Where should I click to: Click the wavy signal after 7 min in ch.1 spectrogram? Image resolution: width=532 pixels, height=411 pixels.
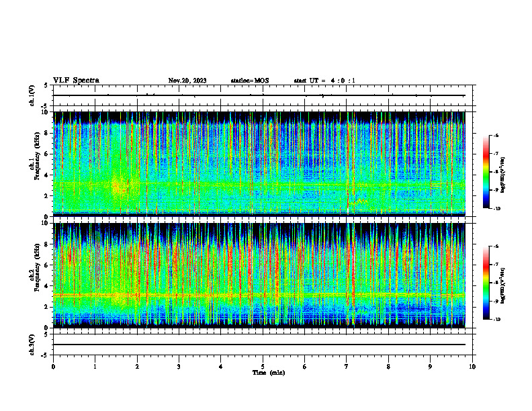click(358, 201)
